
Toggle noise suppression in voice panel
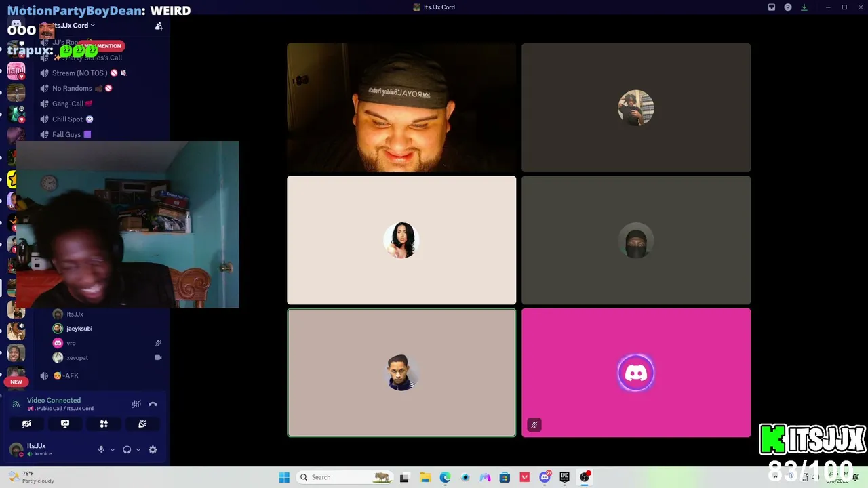point(136,404)
